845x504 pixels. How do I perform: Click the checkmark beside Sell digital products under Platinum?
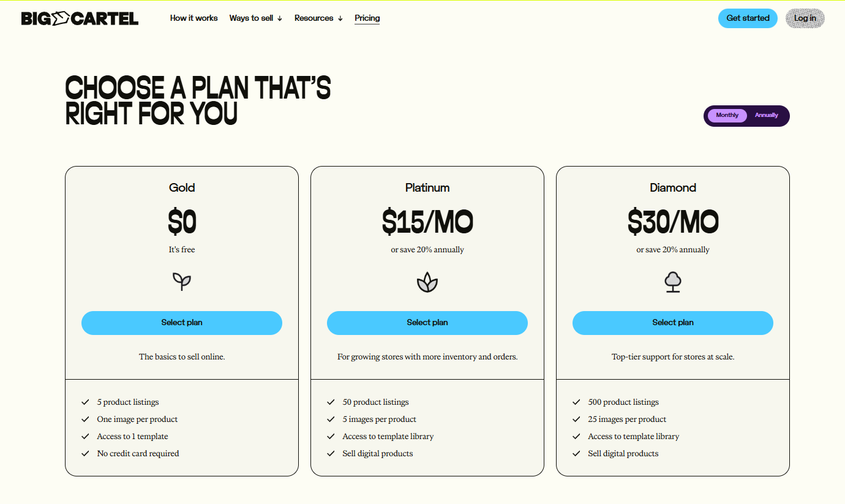click(x=331, y=453)
